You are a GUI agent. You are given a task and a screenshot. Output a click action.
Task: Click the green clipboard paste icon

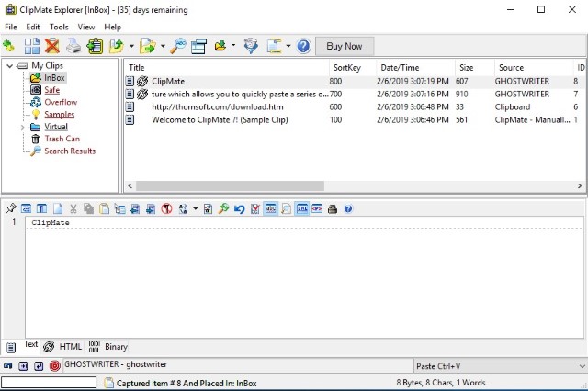[95, 46]
